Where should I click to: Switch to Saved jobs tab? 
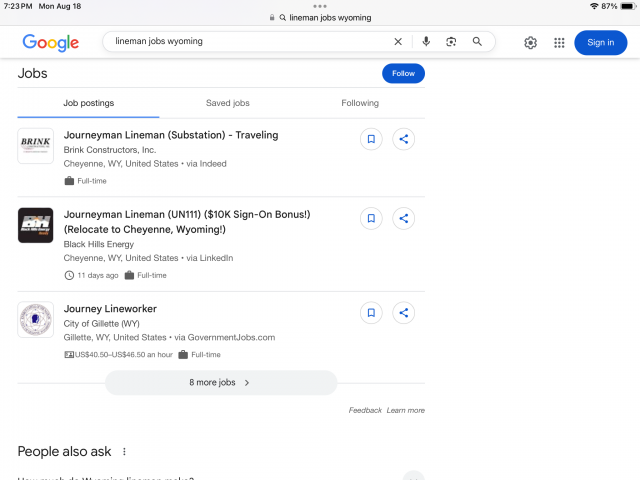point(228,103)
